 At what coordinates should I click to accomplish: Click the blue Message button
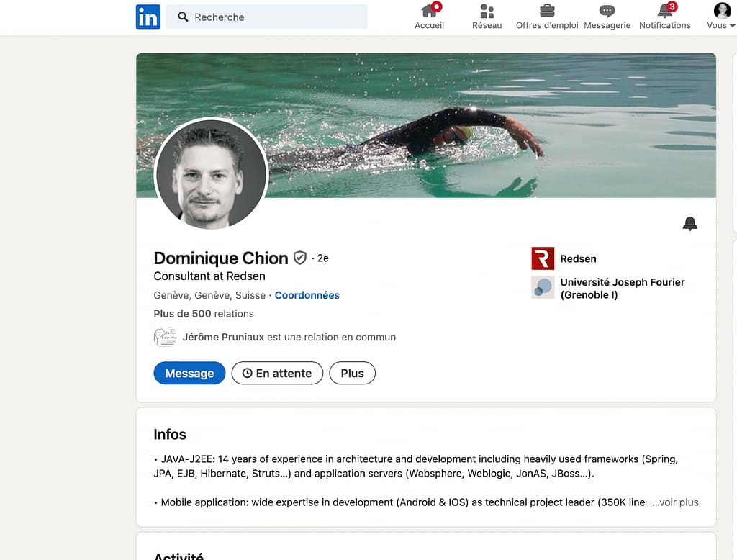[x=189, y=373]
